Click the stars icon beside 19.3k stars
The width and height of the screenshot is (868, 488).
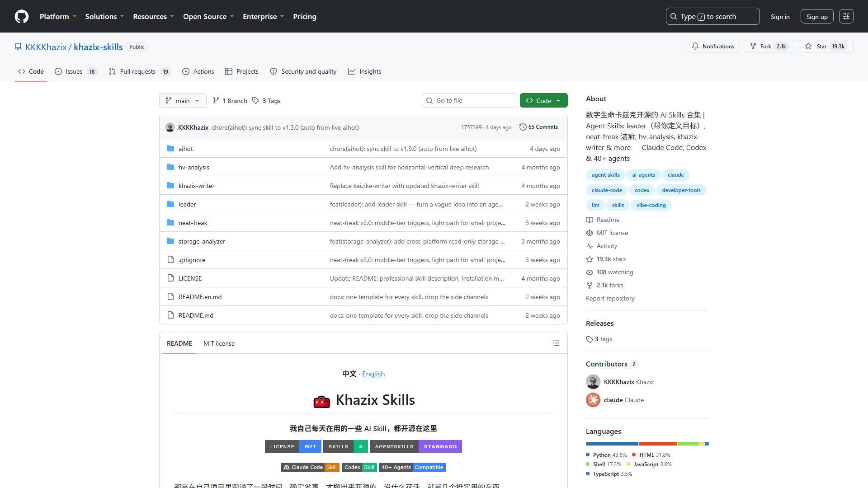[590, 259]
